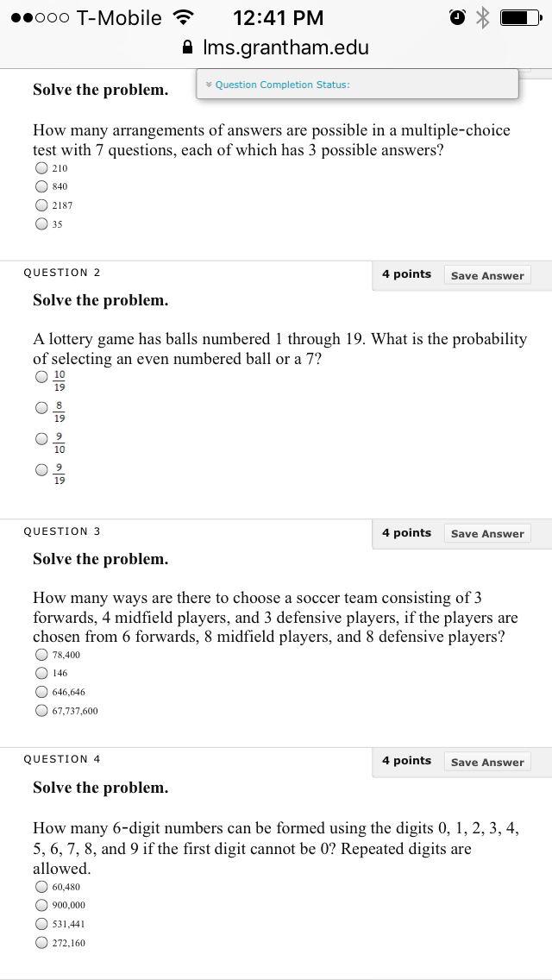Tap the battery indicator icon
This screenshot has height=980, width=552.
pyautogui.click(x=521, y=18)
